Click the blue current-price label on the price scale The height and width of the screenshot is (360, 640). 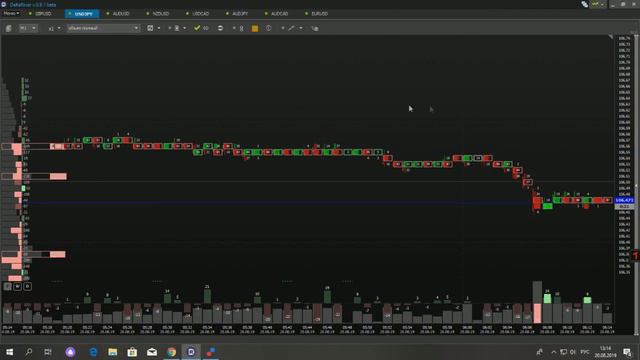point(624,200)
